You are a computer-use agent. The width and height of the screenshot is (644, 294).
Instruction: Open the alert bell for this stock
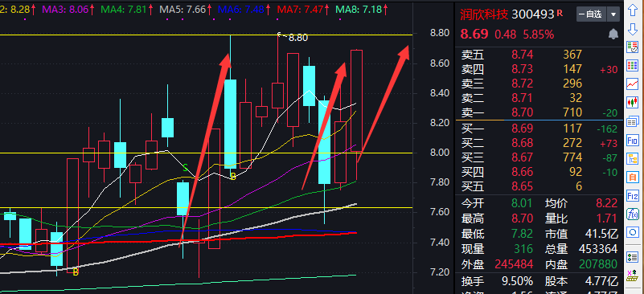pos(613,34)
